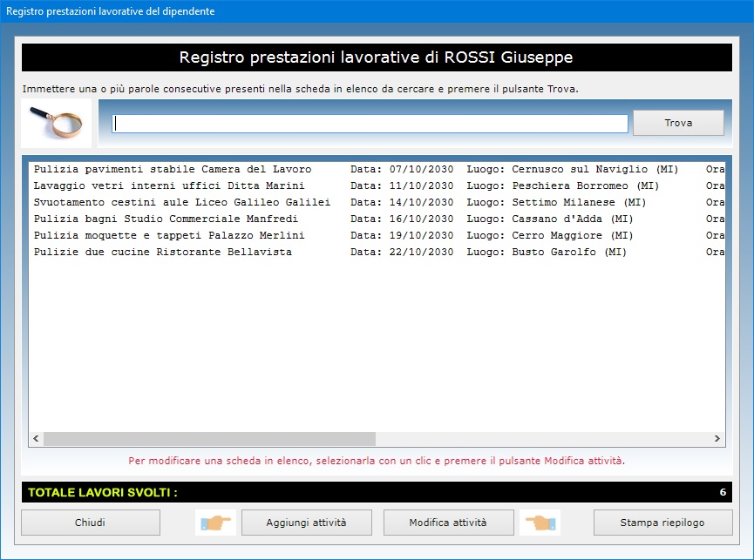Open Aggiungi attività
Viewport: 754px width, 560px height.
pyautogui.click(x=306, y=523)
